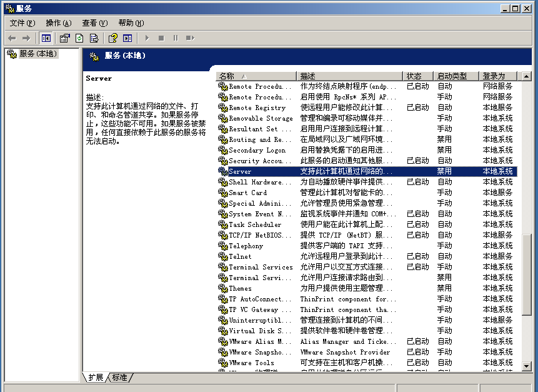Image resolution: width=538 pixels, height=392 pixels.
Task: Sort by the 登录为 column header
Action: (498, 76)
